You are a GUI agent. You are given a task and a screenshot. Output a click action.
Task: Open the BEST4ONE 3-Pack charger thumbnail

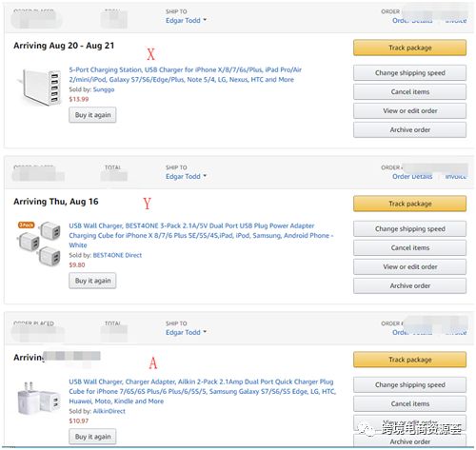[x=39, y=243]
